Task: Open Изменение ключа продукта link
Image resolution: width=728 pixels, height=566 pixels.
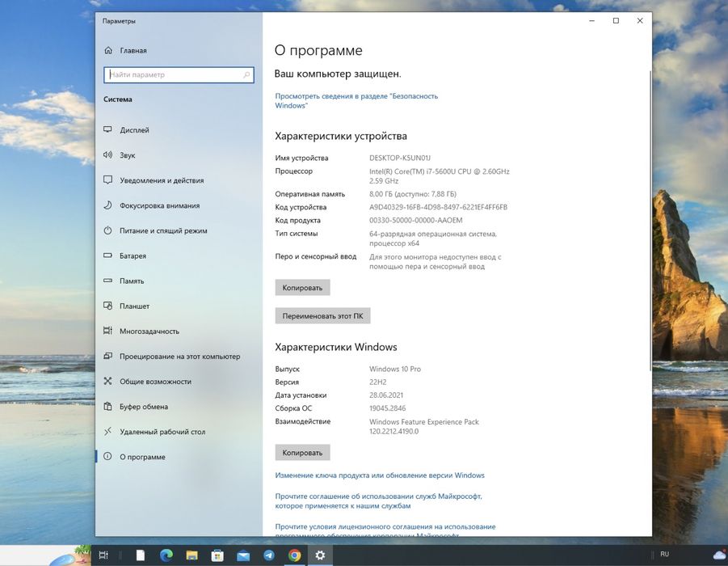Action: pyautogui.click(x=380, y=475)
